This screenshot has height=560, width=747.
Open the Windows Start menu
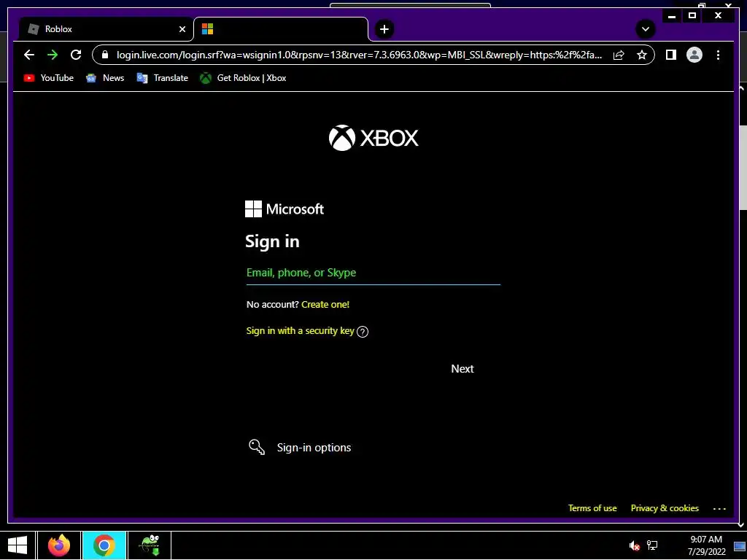click(18, 545)
